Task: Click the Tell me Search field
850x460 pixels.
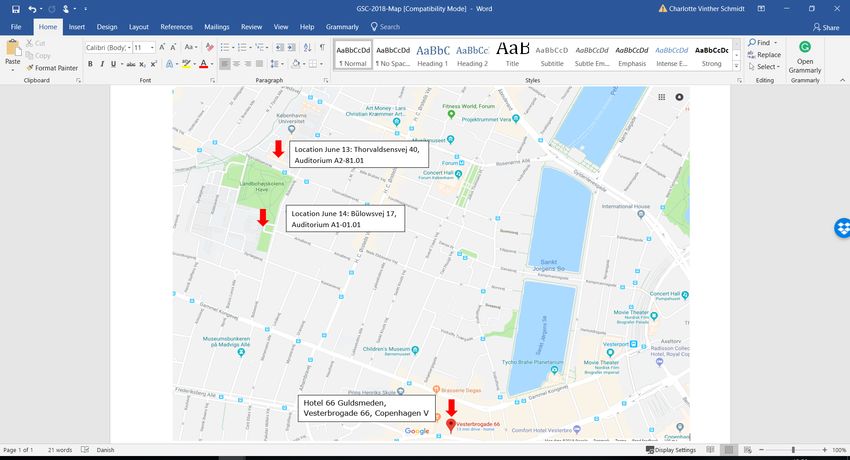Action: [385, 27]
